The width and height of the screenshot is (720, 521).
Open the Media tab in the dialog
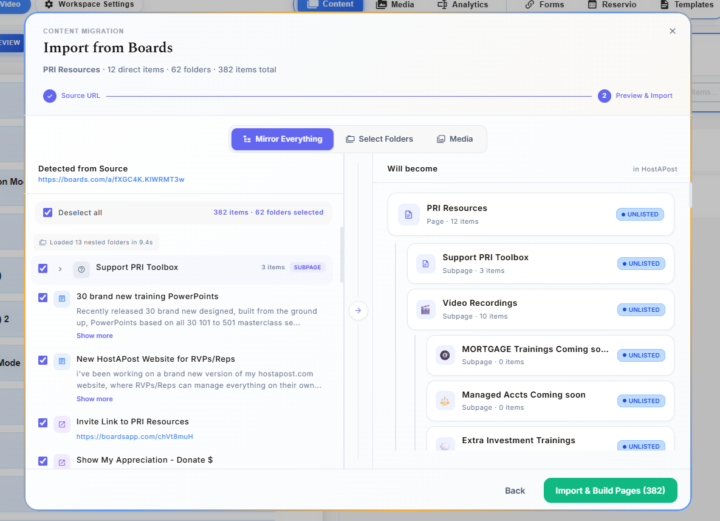[x=455, y=139]
